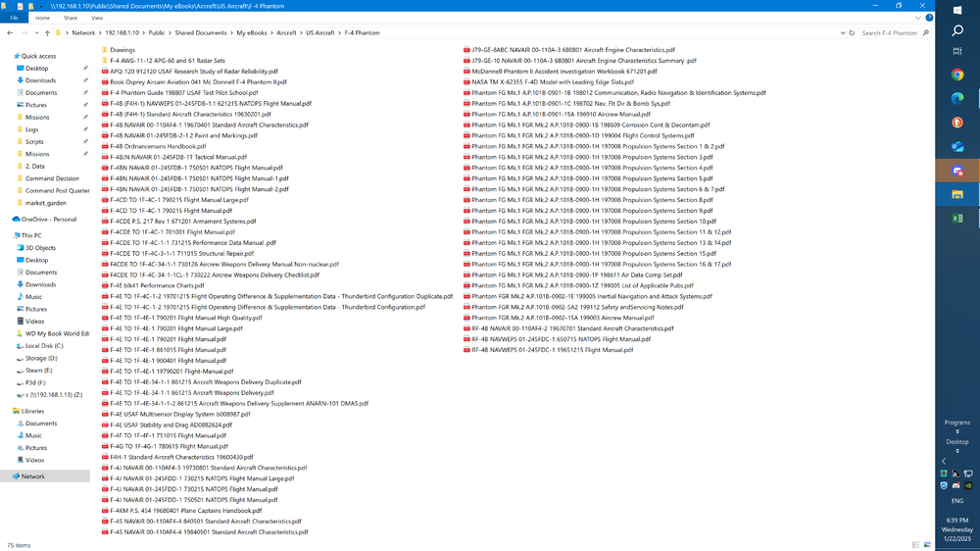The image size is (980, 551).
Task: Select PDF icon of F-4G TO 1F-4G-1 780615 Flight Manual
Action: click(x=105, y=446)
